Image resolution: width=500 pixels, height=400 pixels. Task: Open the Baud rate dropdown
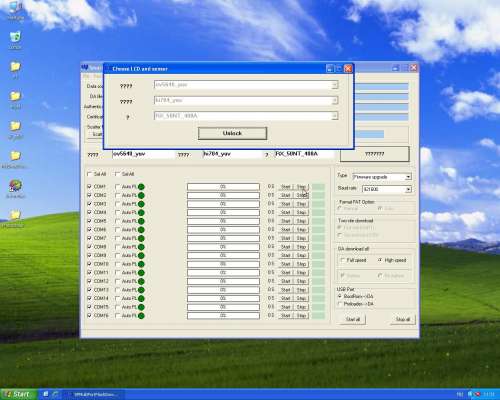pos(408,189)
